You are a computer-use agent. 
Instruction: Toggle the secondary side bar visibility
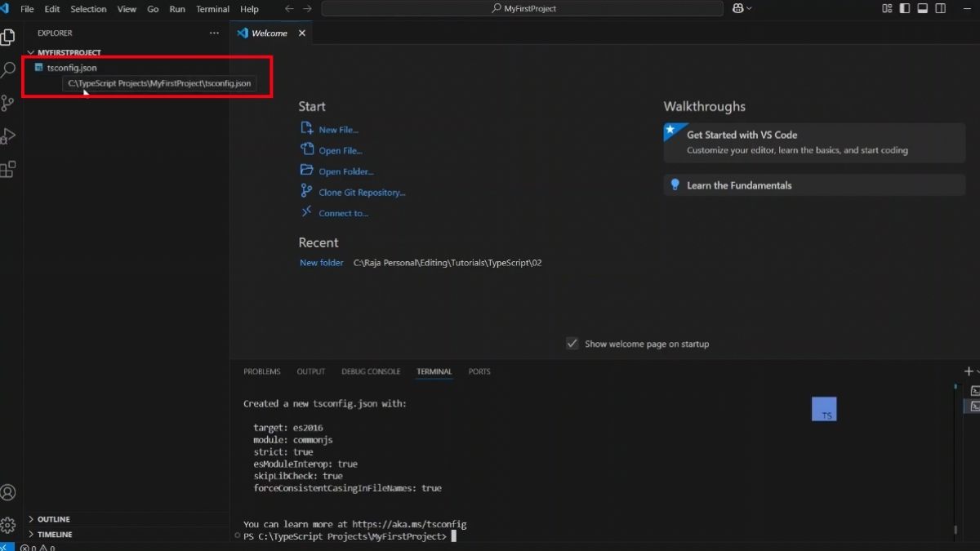point(939,8)
